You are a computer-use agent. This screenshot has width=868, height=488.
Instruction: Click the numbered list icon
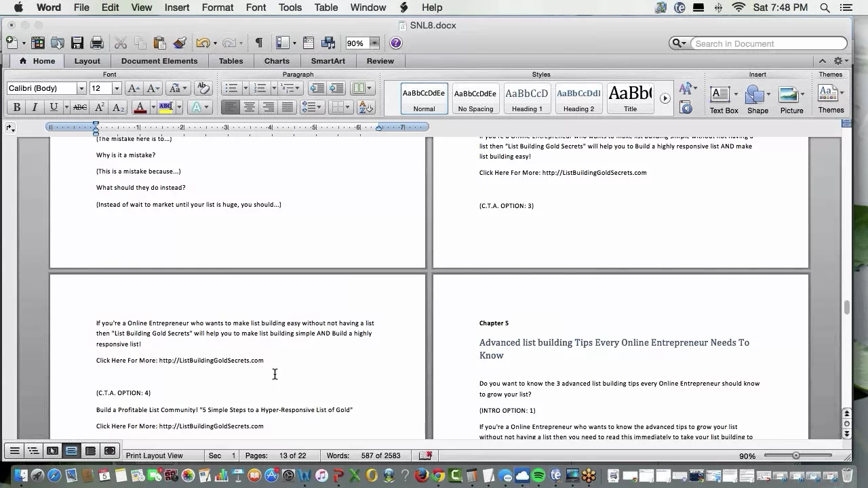coord(260,88)
